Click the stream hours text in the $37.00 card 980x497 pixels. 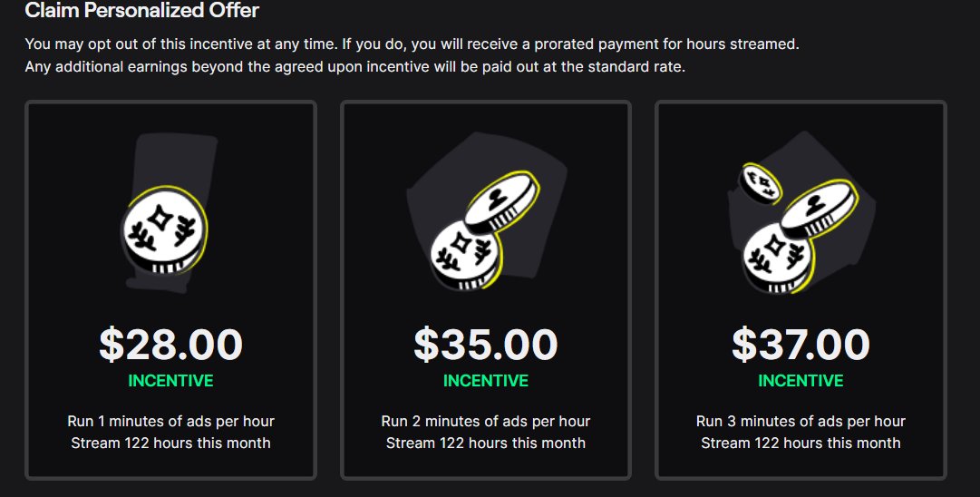[800, 443]
